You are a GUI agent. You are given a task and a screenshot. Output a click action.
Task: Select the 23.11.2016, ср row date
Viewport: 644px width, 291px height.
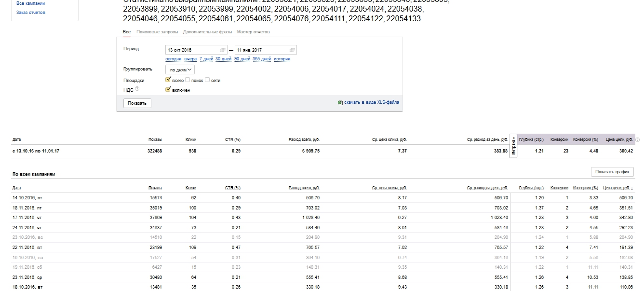(x=28, y=277)
